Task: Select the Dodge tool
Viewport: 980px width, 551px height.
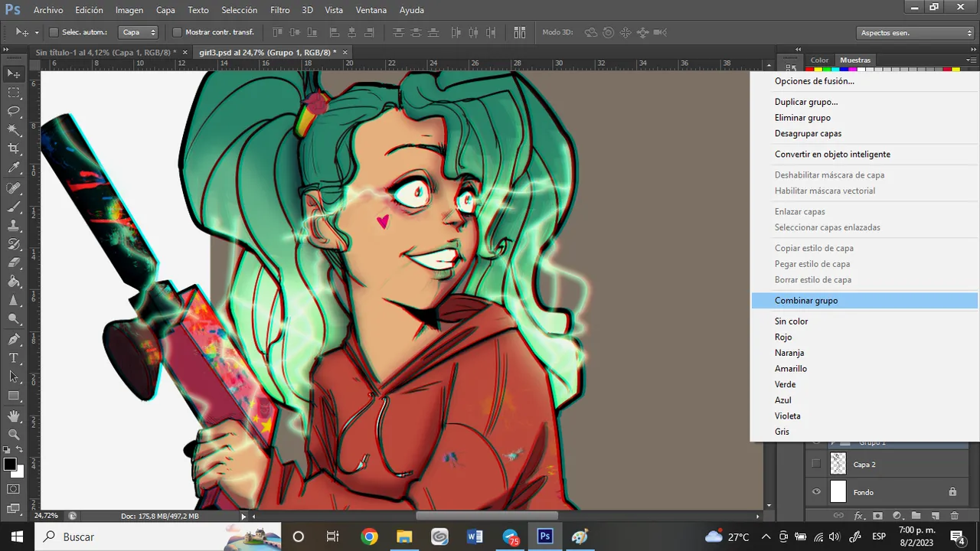Action: 14,320
